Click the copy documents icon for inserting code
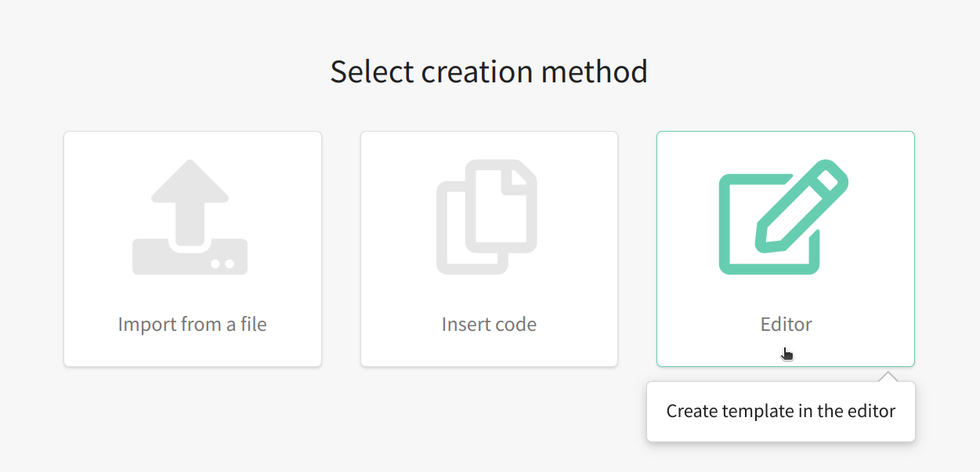The image size is (980, 472). (486, 217)
